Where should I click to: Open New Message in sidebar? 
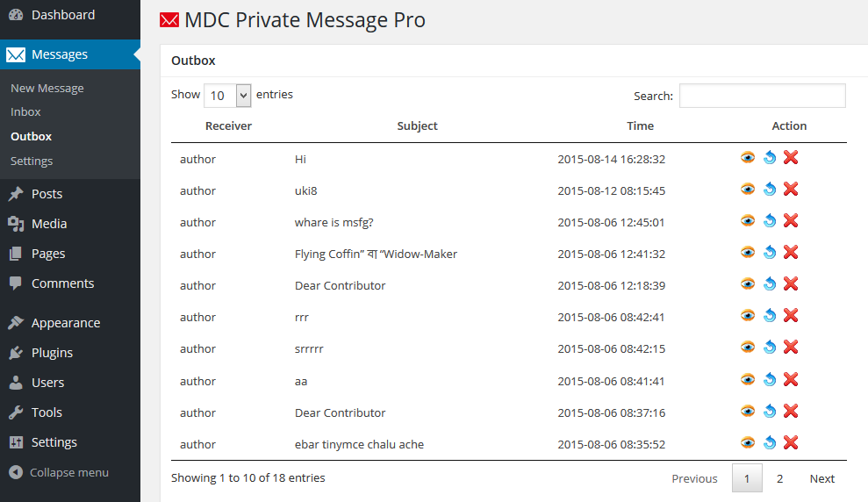coord(47,88)
